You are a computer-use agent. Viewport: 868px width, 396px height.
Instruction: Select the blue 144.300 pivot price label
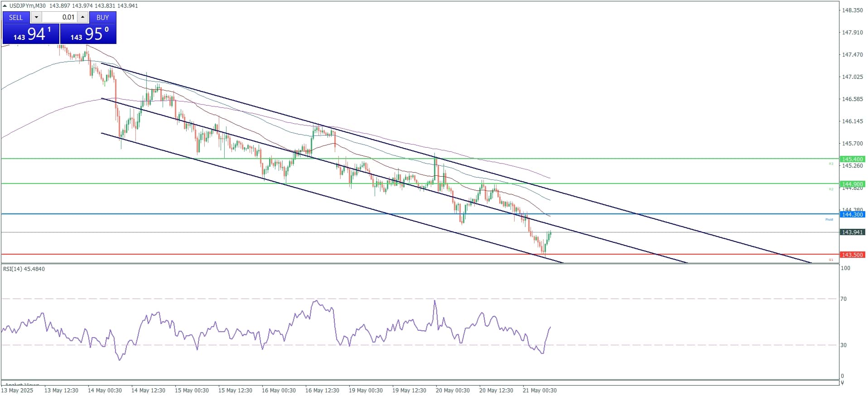(x=852, y=214)
